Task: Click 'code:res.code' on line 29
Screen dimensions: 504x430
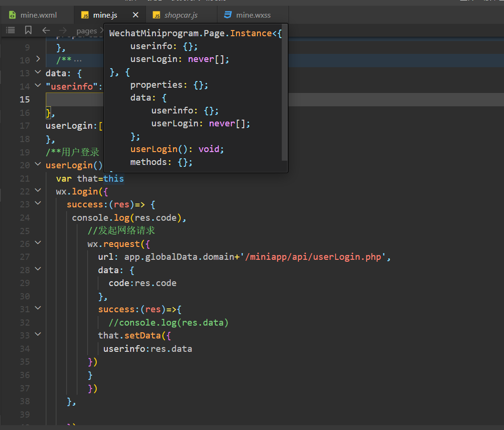Action: coord(143,283)
